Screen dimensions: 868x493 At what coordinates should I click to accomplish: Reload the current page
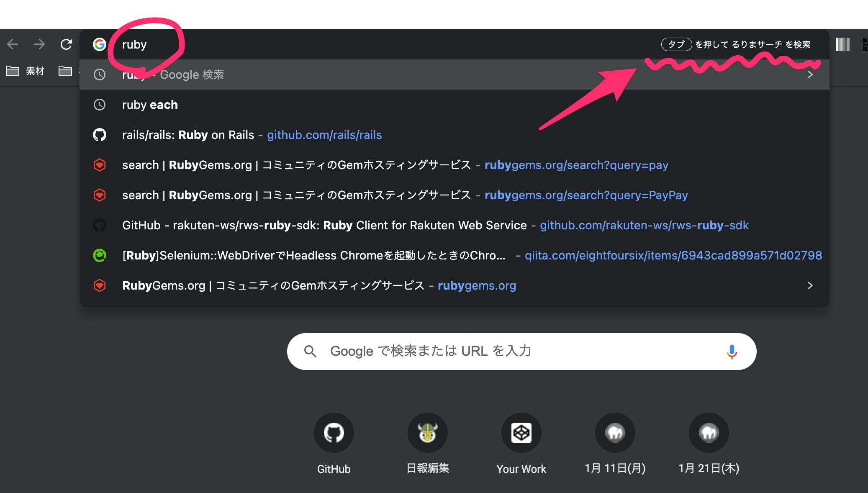[66, 44]
